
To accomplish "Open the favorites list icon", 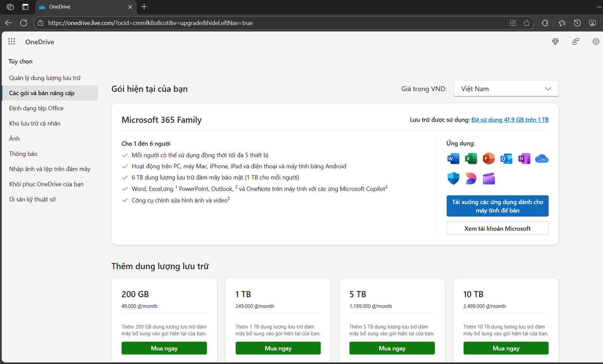I will [562, 23].
